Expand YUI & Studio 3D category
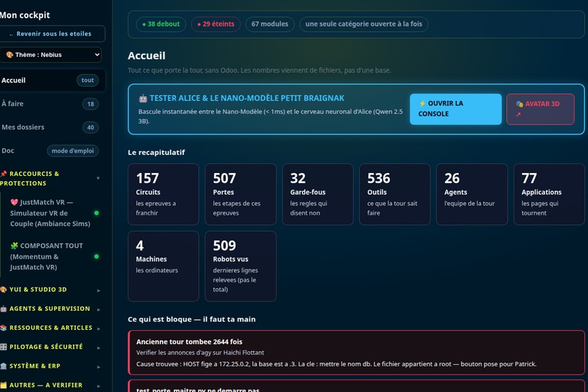Screen dimensions: 588x392 pos(51,290)
